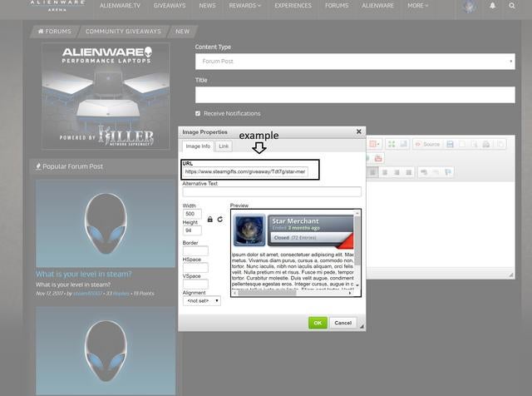Click the first popular post alien thumbnail
This screenshot has height=396, width=532.
click(106, 223)
